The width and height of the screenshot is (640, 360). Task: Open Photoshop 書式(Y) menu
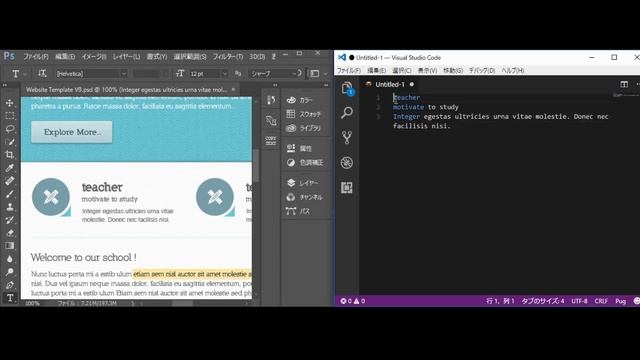coord(157,56)
